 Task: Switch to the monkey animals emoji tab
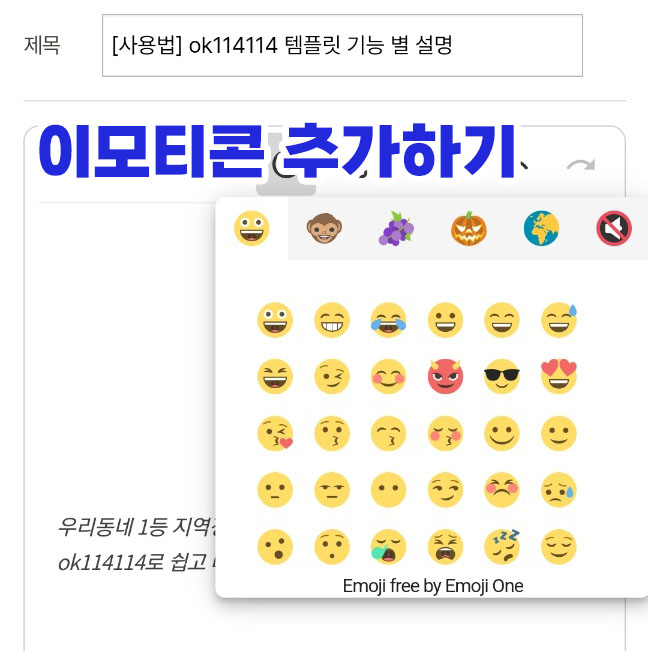[324, 228]
